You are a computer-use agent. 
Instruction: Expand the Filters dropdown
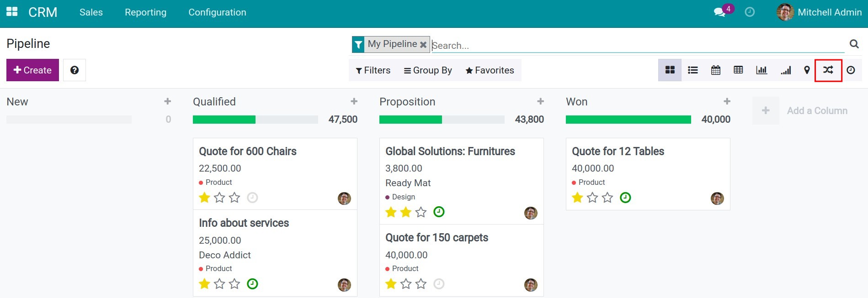(373, 70)
